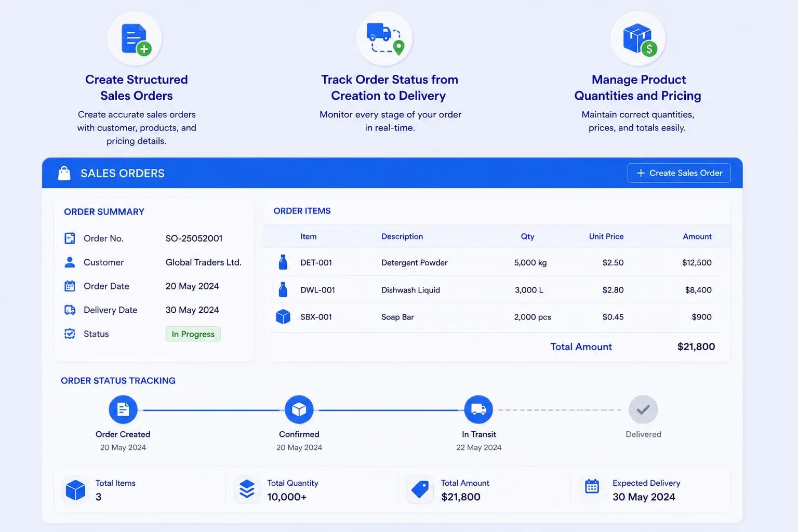Click the $2.80 unit price cell

click(613, 290)
